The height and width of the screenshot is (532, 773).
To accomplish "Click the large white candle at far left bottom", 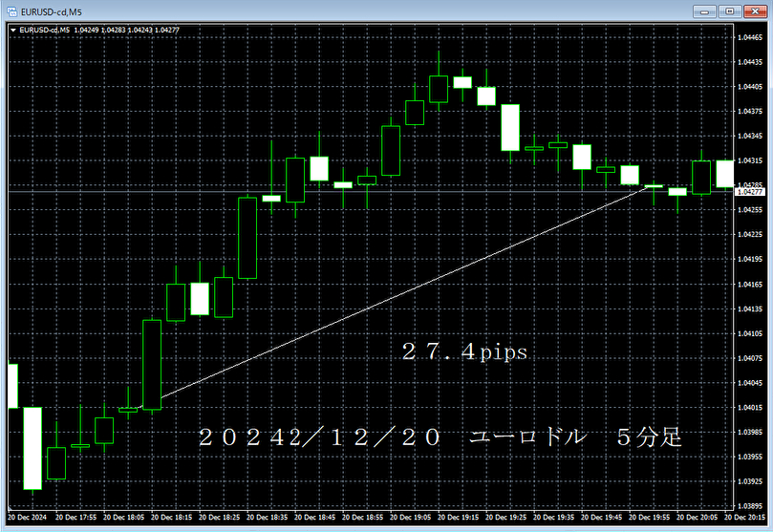I will pyautogui.click(x=32, y=448).
